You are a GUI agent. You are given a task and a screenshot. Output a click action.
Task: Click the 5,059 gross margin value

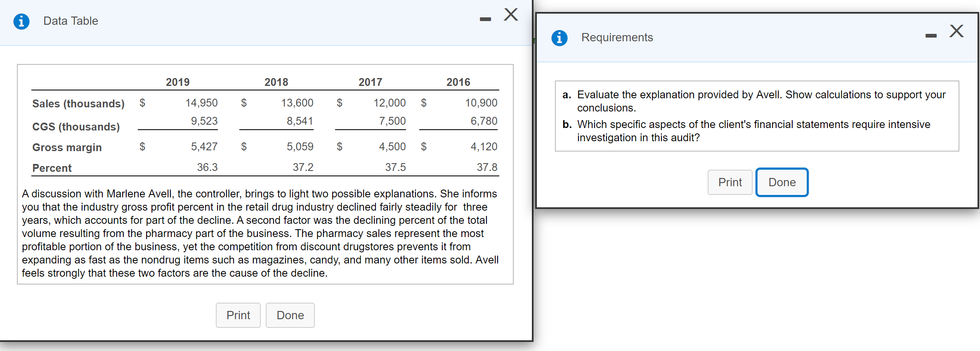point(300,147)
